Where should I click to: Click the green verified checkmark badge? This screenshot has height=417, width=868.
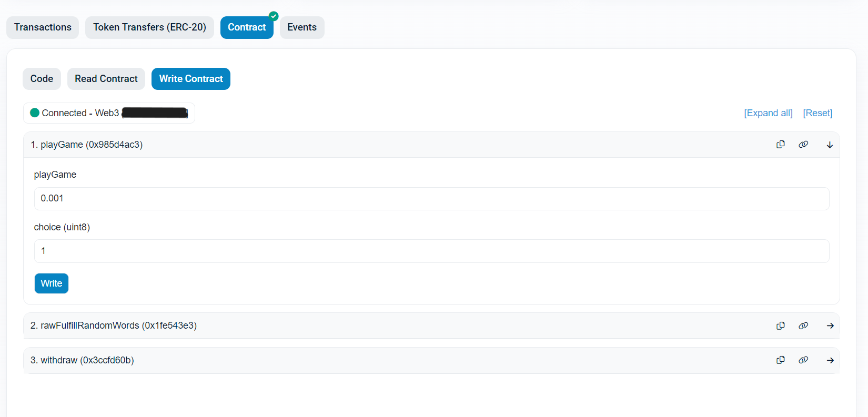pyautogui.click(x=274, y=16)
